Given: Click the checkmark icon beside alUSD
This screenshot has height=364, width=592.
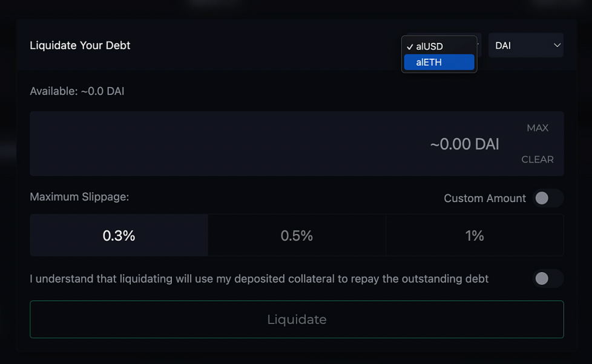Looking at the screenshot, I should click(410, 47).
